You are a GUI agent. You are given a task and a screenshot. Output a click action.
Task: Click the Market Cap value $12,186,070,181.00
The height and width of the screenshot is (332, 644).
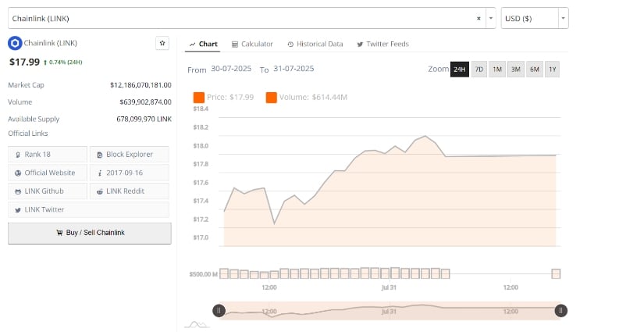[141, 85]
